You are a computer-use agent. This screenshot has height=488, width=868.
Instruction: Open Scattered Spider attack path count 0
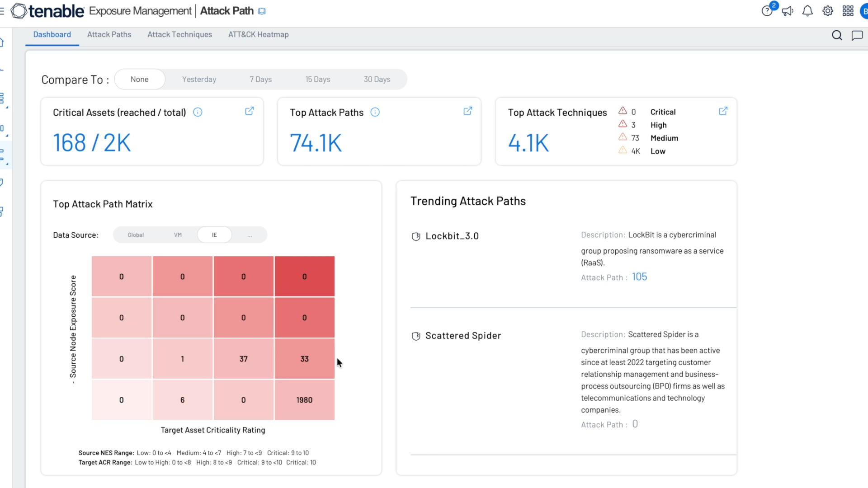(635, 424)
